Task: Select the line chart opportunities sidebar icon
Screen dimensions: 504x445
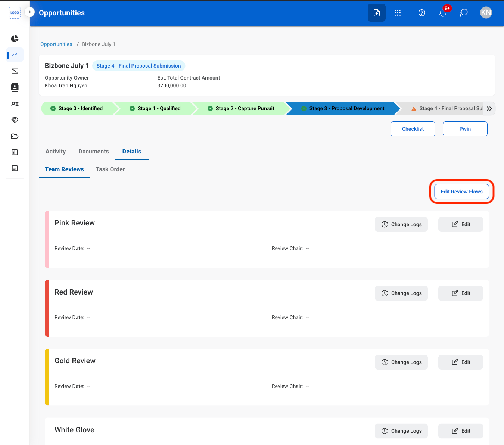Action: point(15,55)
